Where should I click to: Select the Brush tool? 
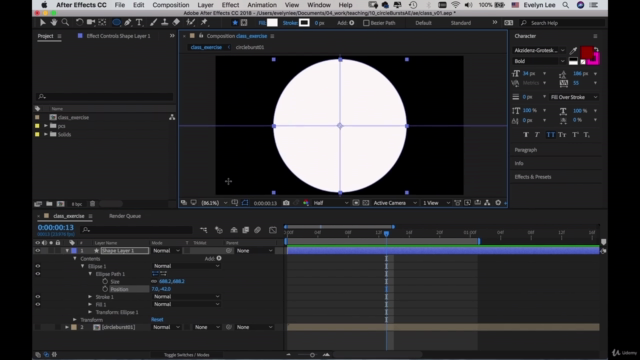tap(153, 23)
